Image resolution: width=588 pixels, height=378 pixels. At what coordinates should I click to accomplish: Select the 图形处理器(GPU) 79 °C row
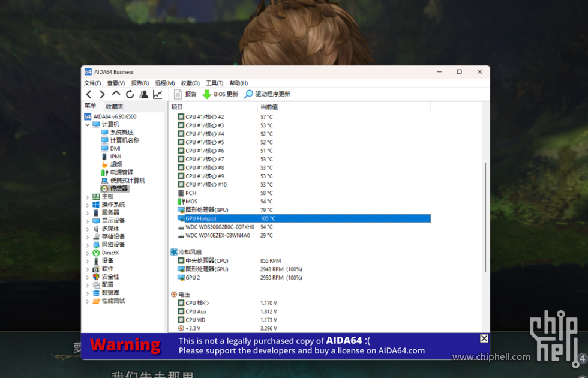(x=304, y=210)
